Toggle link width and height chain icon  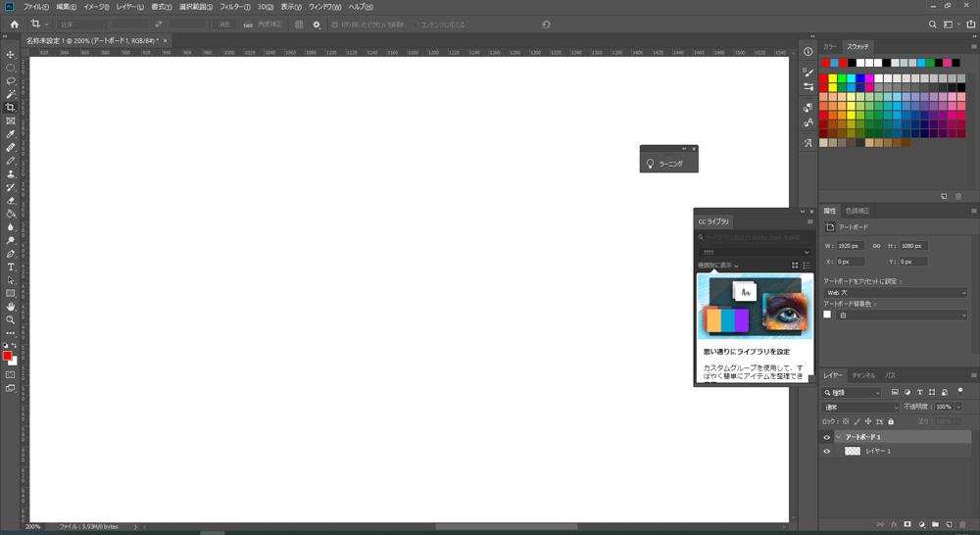pos(876,246)
